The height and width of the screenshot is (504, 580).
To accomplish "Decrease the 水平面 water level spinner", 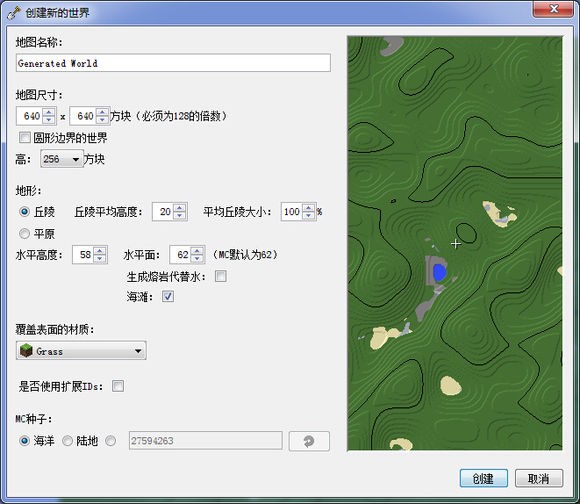I will coord(198,259).
